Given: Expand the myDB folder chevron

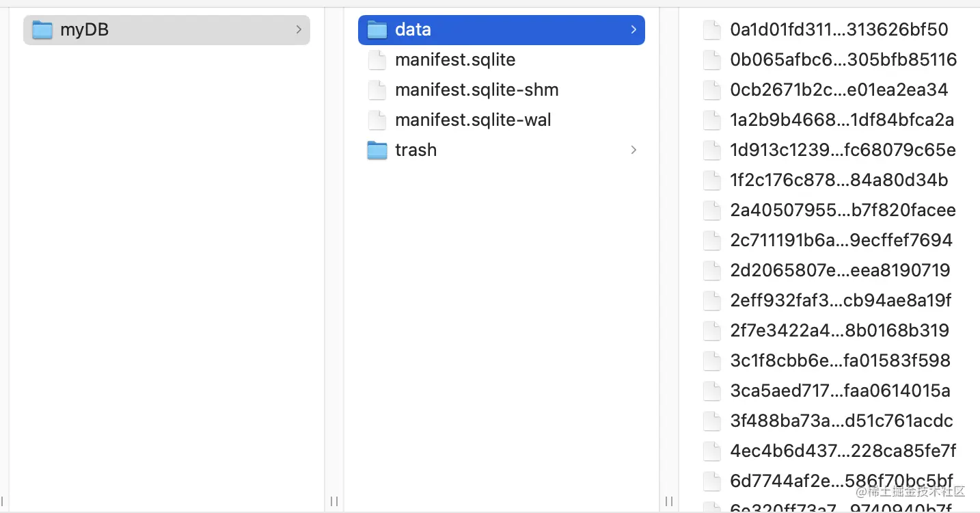Looking at the screenshot, I should point(299,30).
